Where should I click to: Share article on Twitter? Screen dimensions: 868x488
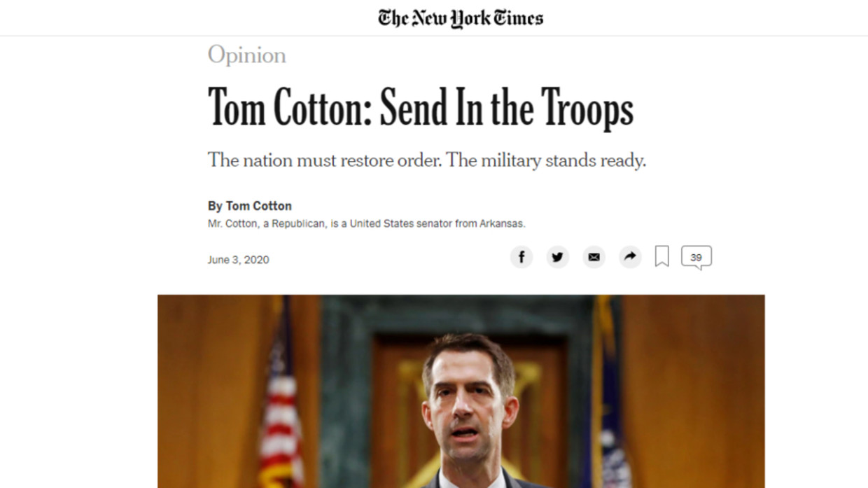point(557,257)
